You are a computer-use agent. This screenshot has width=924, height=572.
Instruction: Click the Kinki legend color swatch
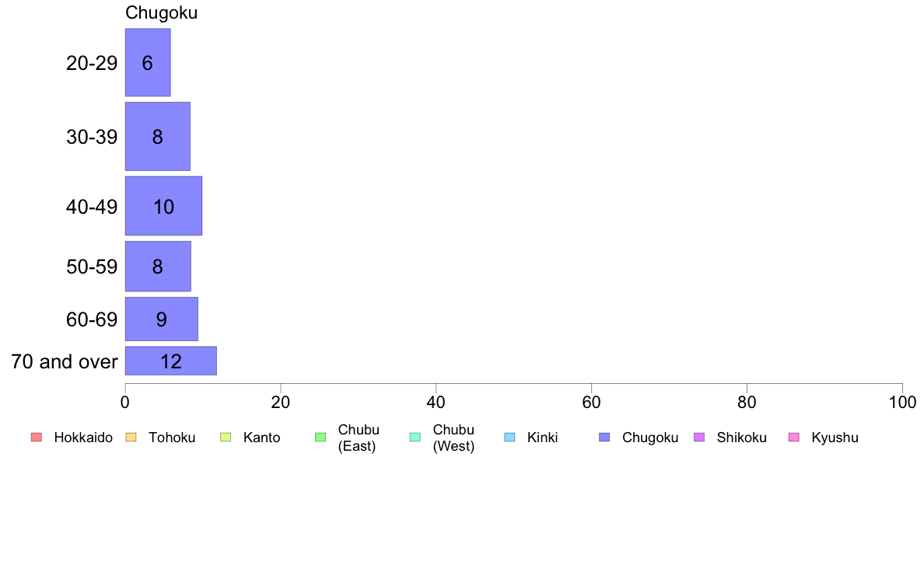point(509,437)
